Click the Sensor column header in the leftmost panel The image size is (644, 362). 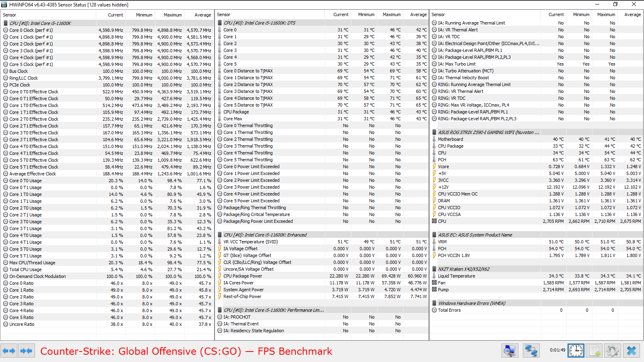pyautogui.click(x=10, y=15)
